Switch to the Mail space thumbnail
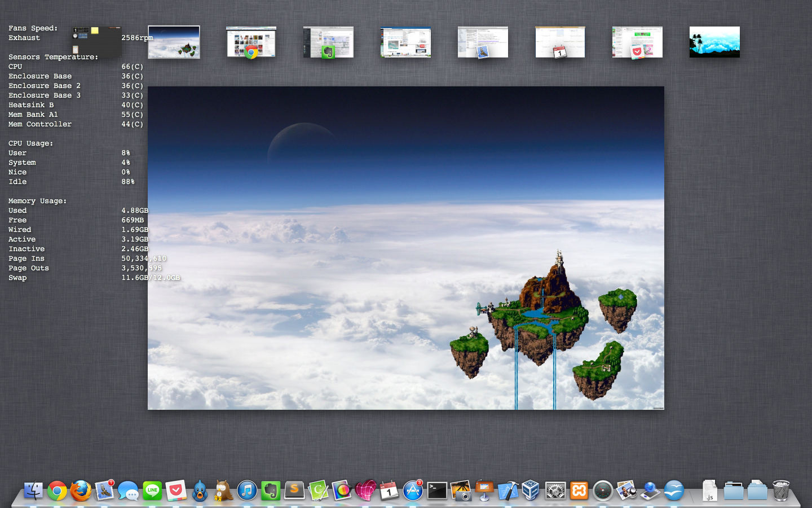 (x=483, y=42)
